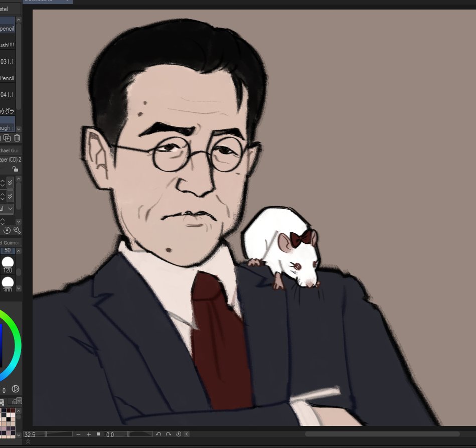Click second tool property value stepper arrows
Image resolution: width=476 pixels, height=448 pixels.
point(3,196)
